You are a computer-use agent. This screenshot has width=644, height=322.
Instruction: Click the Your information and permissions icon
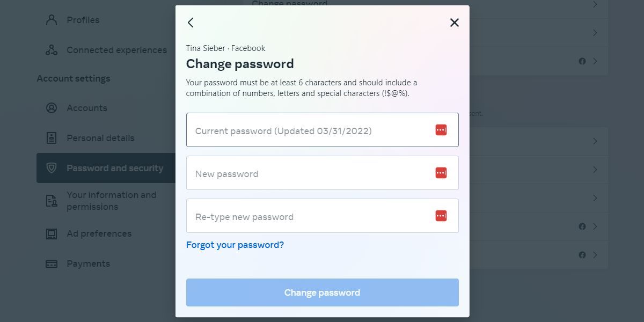(x=51, y=200)
